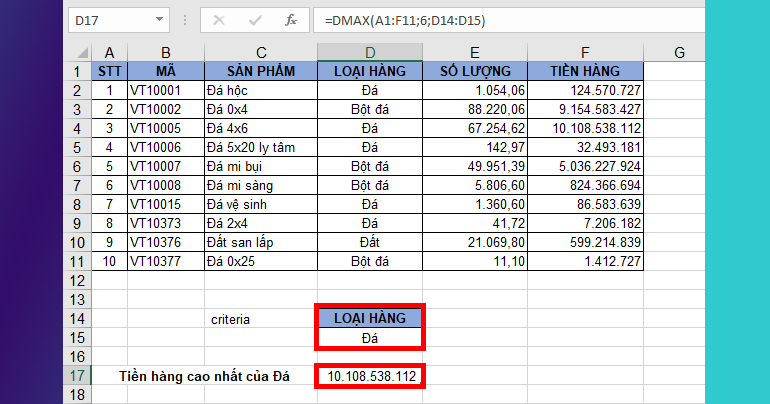Click criteria header LOẠI HÀNG in row 14

tap(370, 318)
